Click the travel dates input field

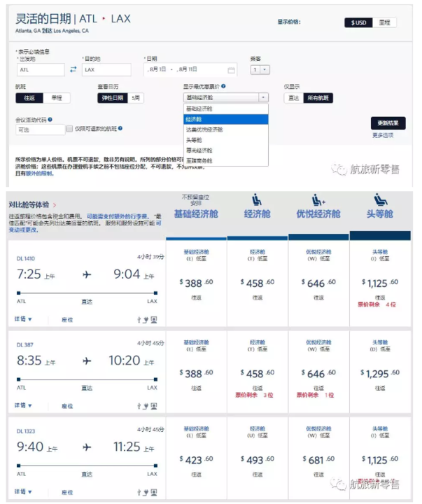pyautogui.click(x=190, y=70)
